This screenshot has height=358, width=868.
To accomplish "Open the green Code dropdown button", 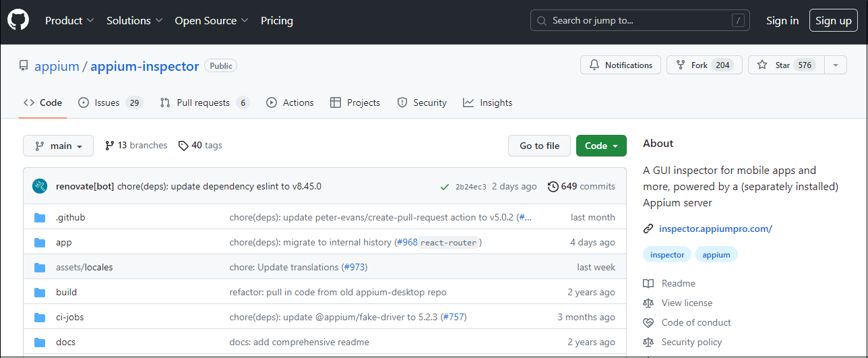I will [x=601, y=146].
